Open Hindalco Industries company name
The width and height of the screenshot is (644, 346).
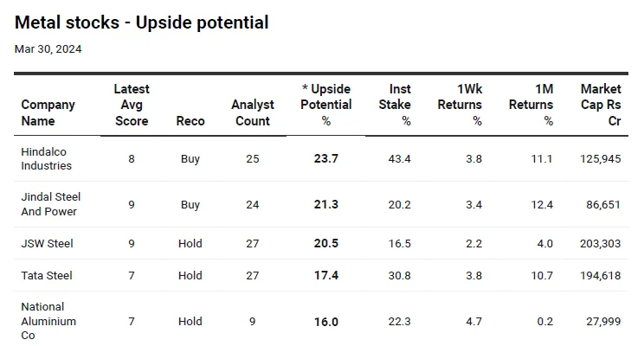coord(47,158)
